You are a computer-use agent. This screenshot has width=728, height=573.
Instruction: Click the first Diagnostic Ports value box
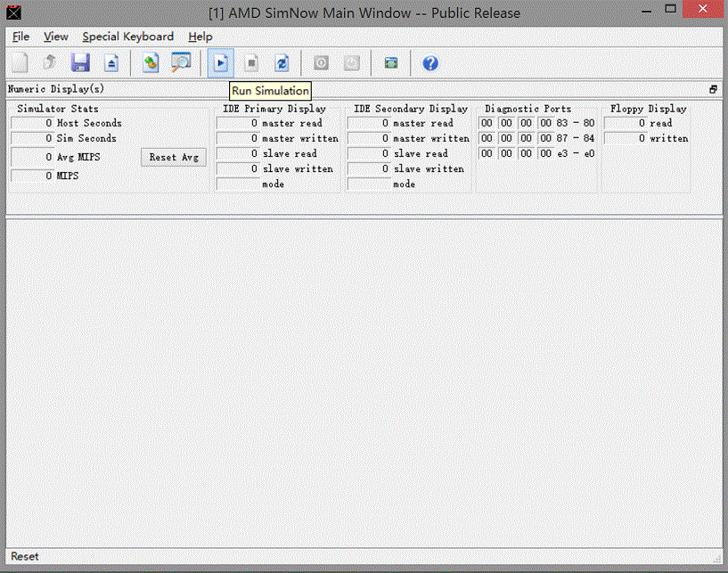[x=486, y=123]
